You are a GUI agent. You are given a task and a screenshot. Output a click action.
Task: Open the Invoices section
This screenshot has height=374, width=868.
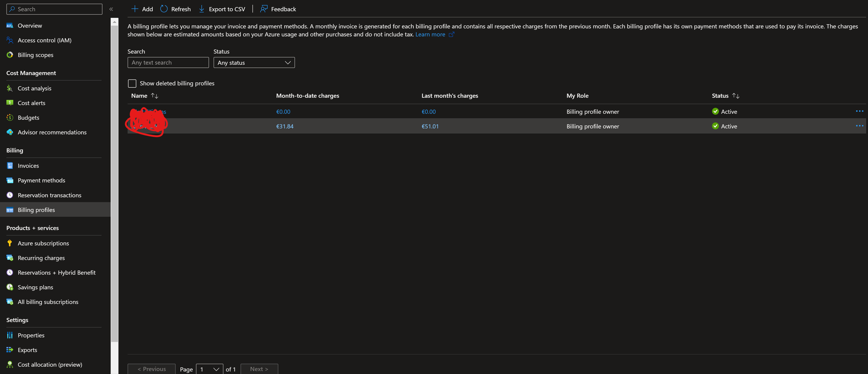[28, 165]
